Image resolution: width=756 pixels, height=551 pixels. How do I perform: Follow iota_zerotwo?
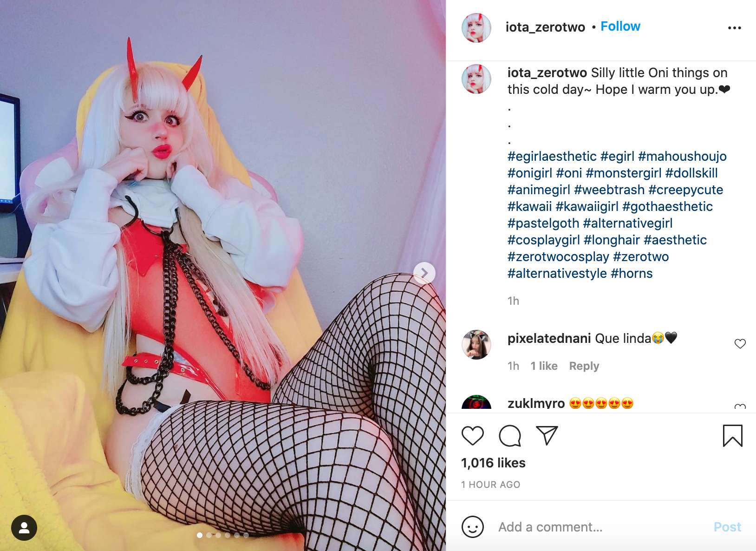click(x=620, y=26)
